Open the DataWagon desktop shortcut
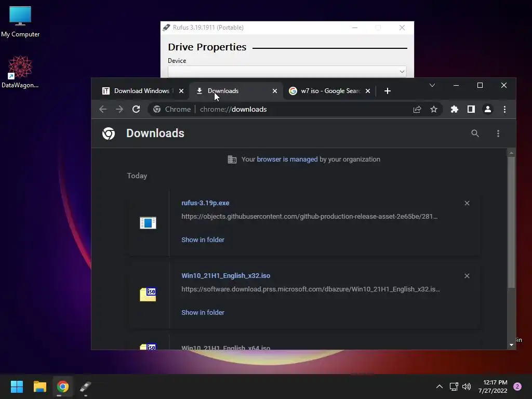The width and height of the screenshot is (532, 399). click(20, 72)
